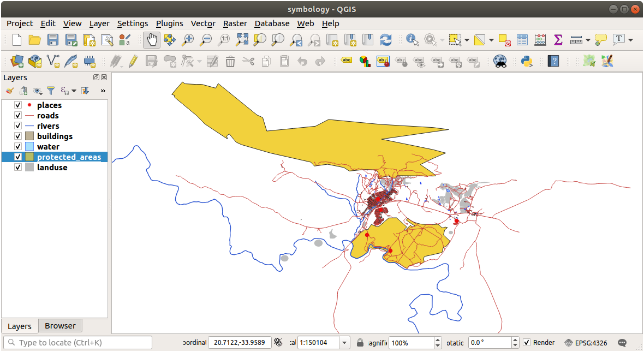Click the Zoom Full extent icon
644x352 pixels.
(x=242, y=40)
